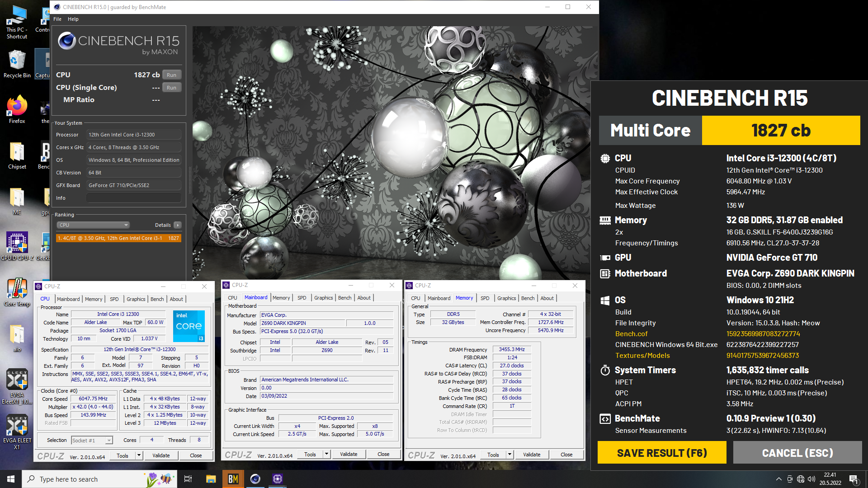Launch Core Temp desktop shortcut

point(17,292)
